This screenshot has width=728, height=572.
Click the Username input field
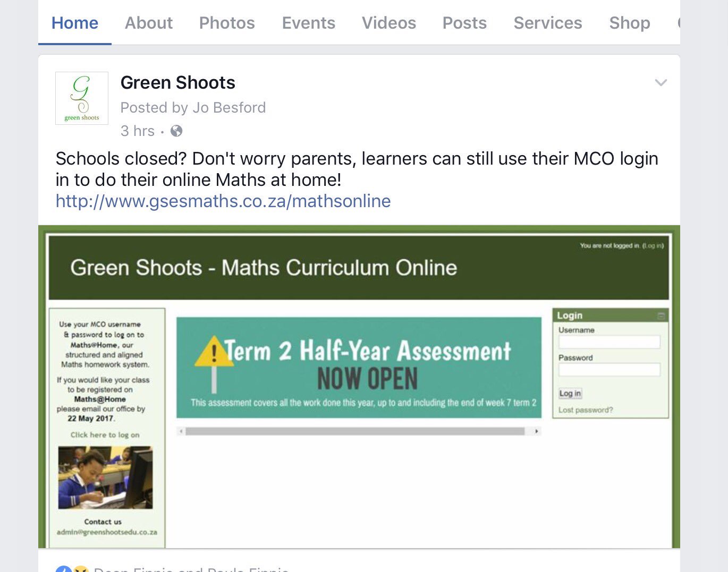[x=609, y=342]
